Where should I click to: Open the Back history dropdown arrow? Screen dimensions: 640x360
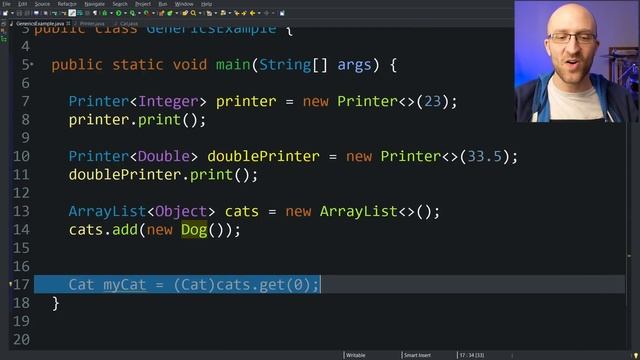pos(259,13)
